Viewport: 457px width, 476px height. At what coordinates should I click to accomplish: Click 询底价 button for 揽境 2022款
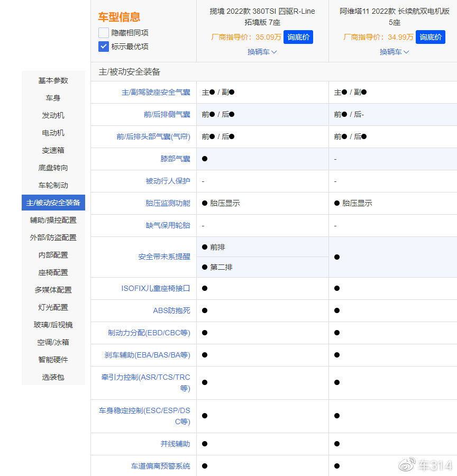pyautogui.click(x=298, y=37)
